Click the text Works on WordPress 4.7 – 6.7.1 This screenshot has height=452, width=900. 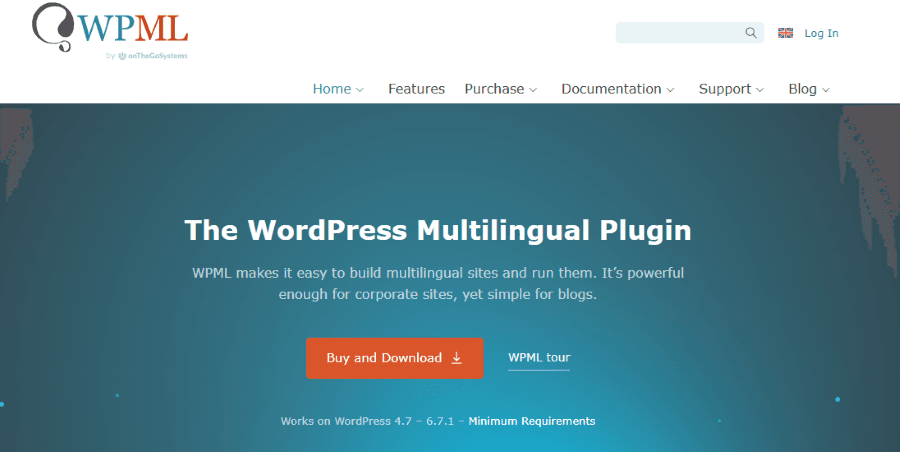[367, 421]
